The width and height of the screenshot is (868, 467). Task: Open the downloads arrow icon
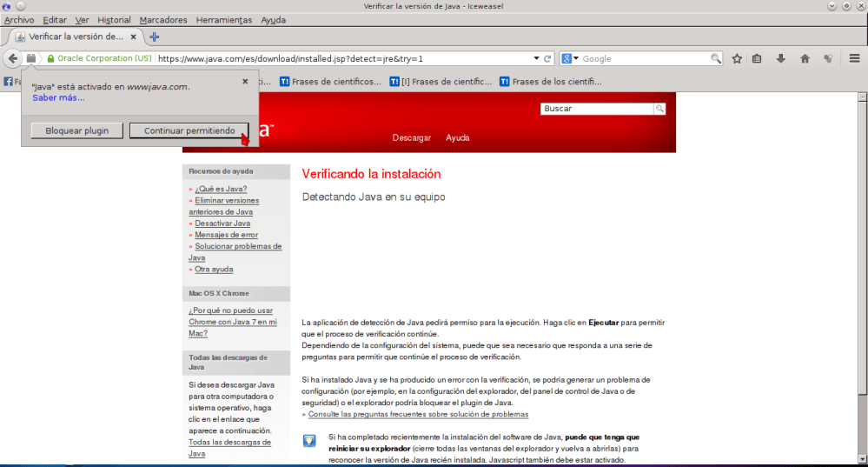point(780,59)
